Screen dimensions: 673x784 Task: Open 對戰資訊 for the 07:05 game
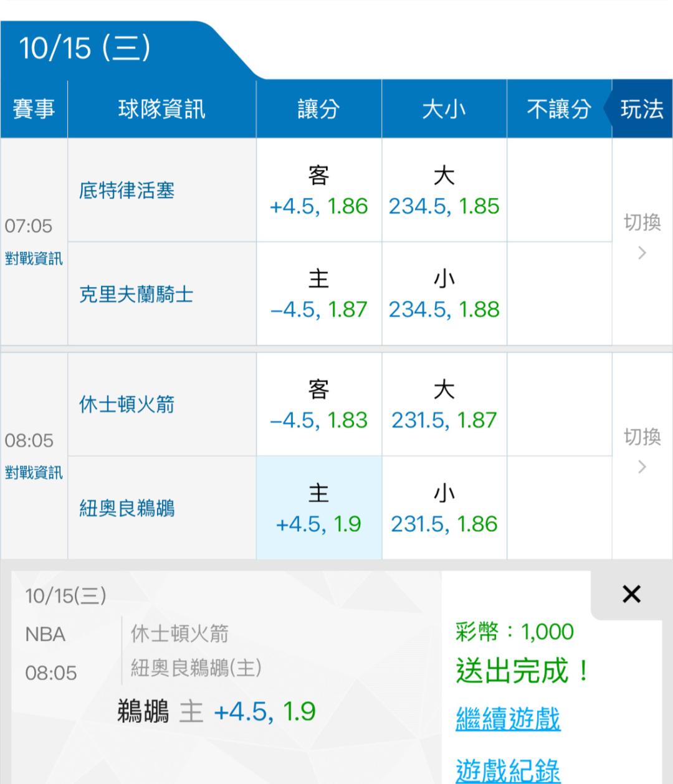34,258
